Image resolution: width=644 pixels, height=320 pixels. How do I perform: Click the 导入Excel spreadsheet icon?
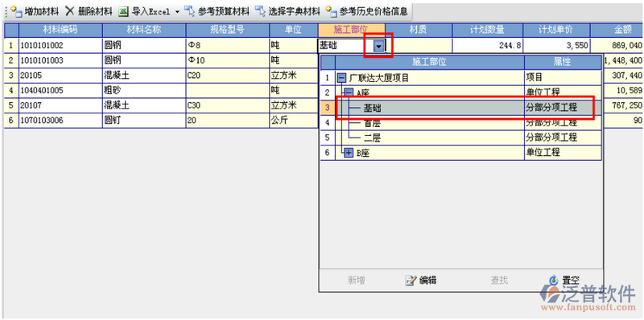coord(123,11)
